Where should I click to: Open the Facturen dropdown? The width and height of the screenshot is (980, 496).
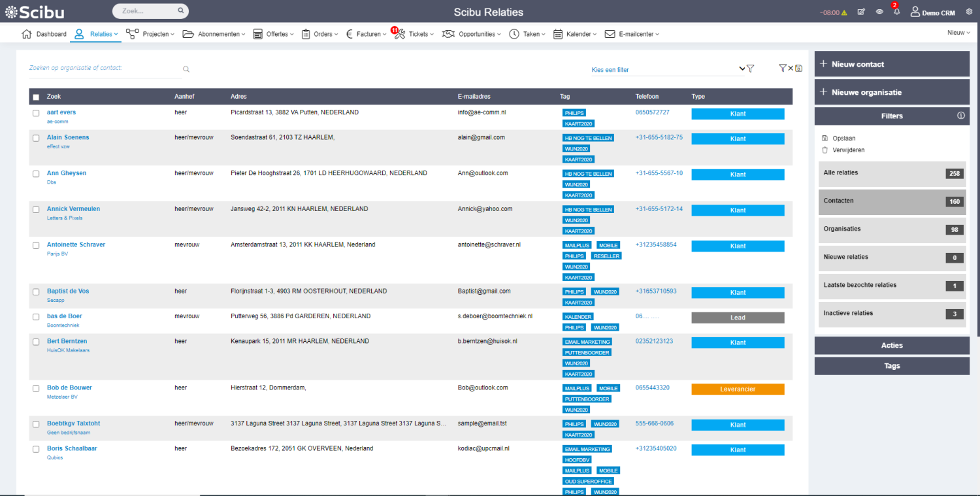pyautogui.click(x=365, y=34)
